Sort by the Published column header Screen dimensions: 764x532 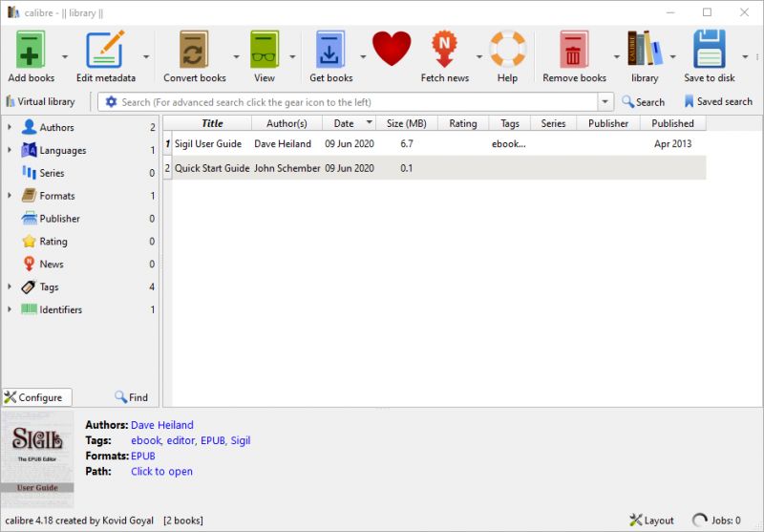pos(672,123)
